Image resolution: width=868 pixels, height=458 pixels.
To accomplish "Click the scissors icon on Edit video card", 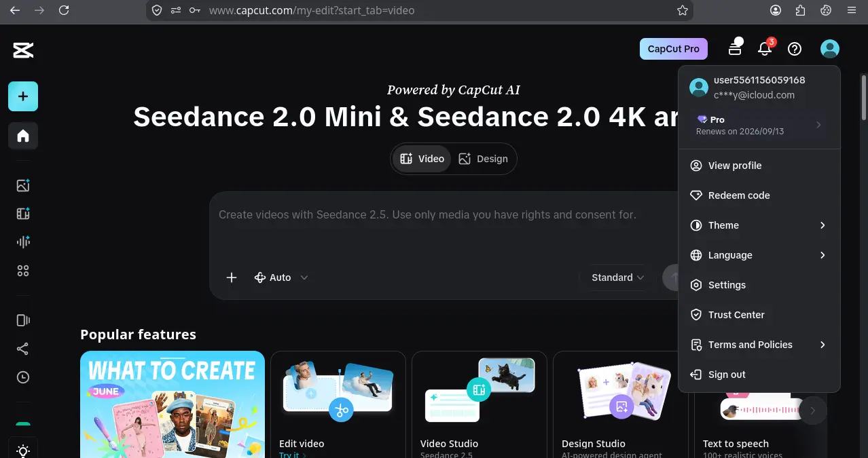I will click(x=341, y=410).
